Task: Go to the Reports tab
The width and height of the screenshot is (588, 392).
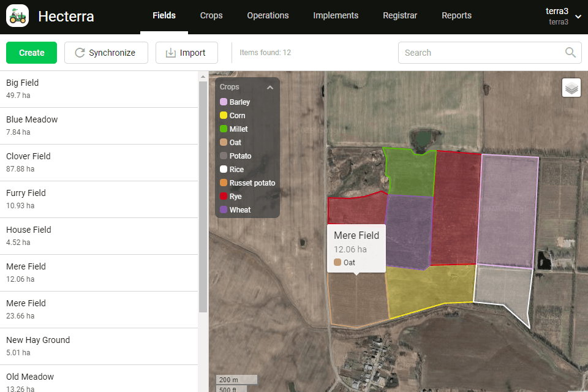Action: [x=456, y=16]
